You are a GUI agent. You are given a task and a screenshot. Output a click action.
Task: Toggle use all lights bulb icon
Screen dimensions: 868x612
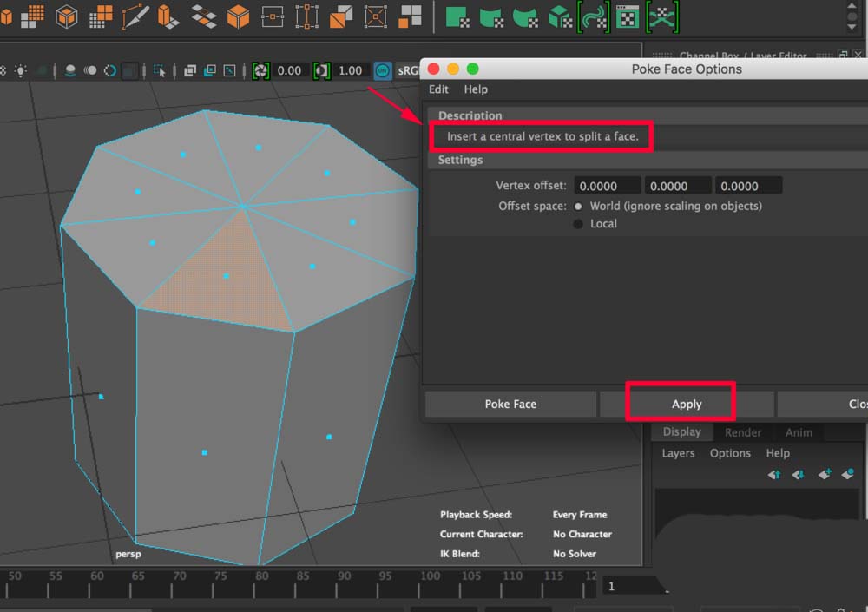pos(21,70)
